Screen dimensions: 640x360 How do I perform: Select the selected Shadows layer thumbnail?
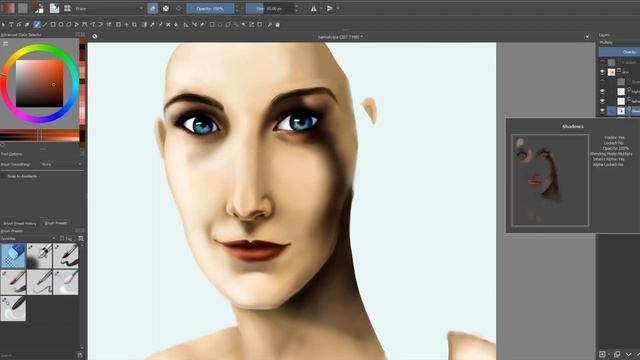(621, 111)
